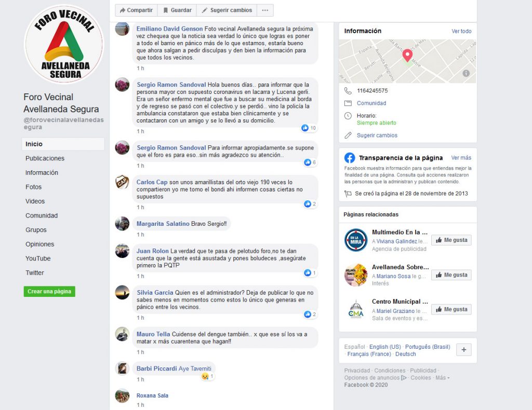Click the sad reaction on Barbi's comment
Screen dimensions: 532x410
point(205,376)
